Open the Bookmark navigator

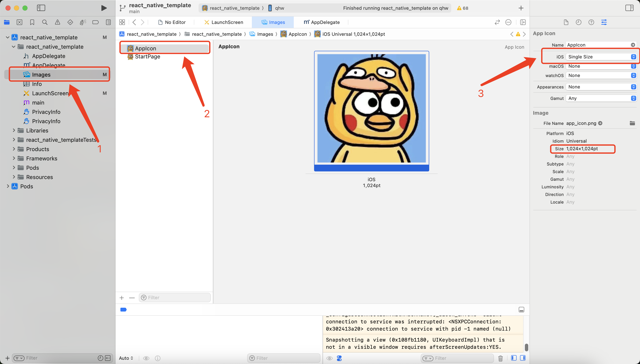32,22
